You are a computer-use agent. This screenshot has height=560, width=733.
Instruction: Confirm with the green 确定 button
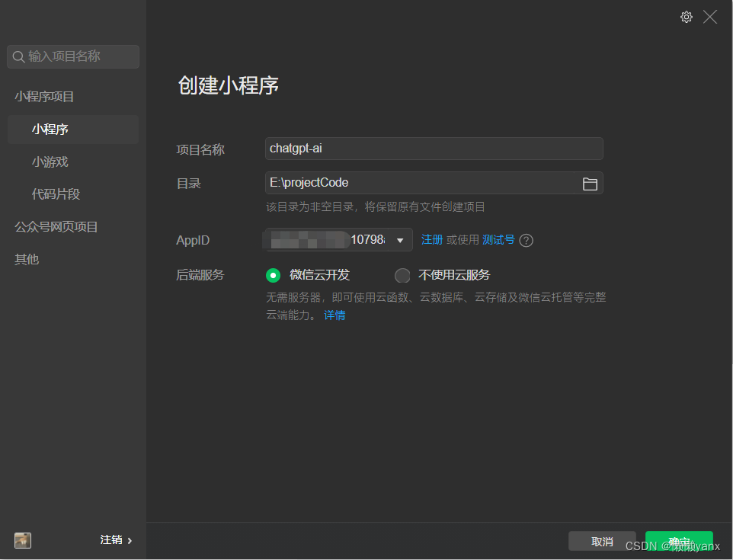pos(679,541)
